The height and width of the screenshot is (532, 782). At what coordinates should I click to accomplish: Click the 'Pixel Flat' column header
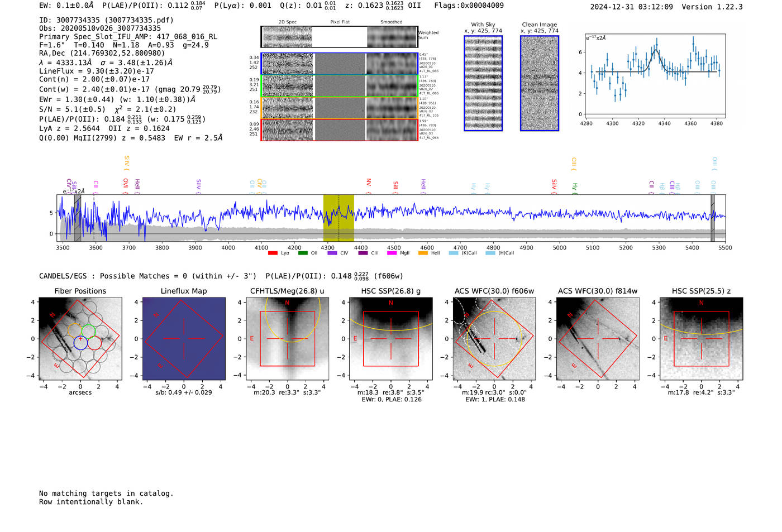pyautogui.click(x=340, y=22)
